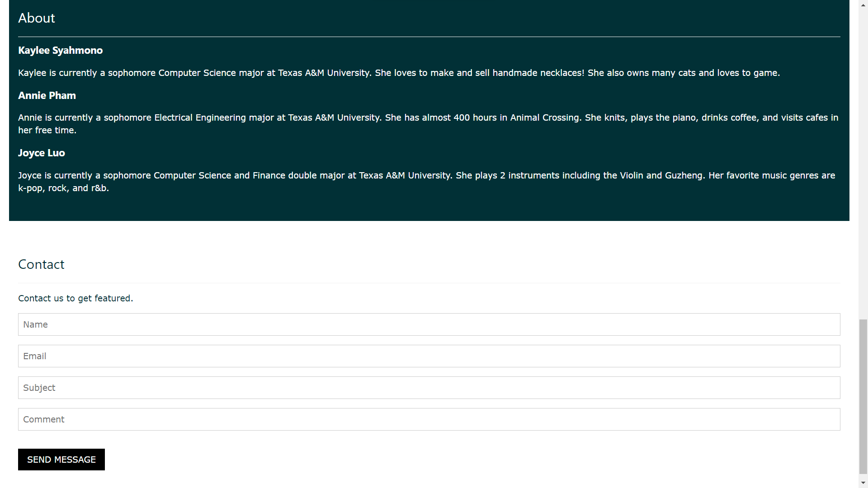Click the scroll-down arrow button
The height and width of the screenshot is (488, 868).
(863, 483)
